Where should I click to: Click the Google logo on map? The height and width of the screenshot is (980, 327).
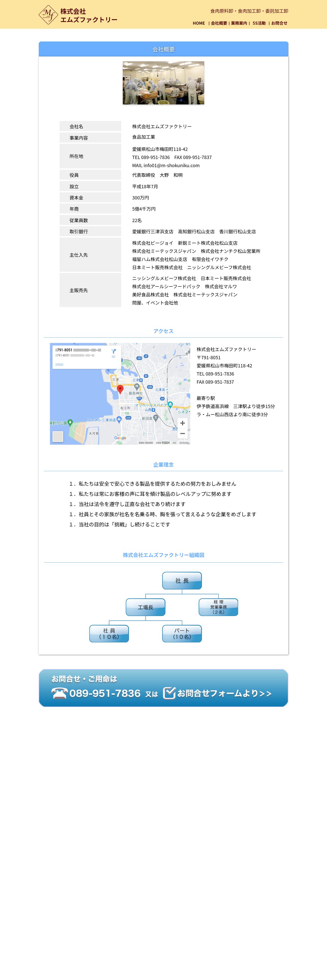pyautogui.click(x=120, y=438)
